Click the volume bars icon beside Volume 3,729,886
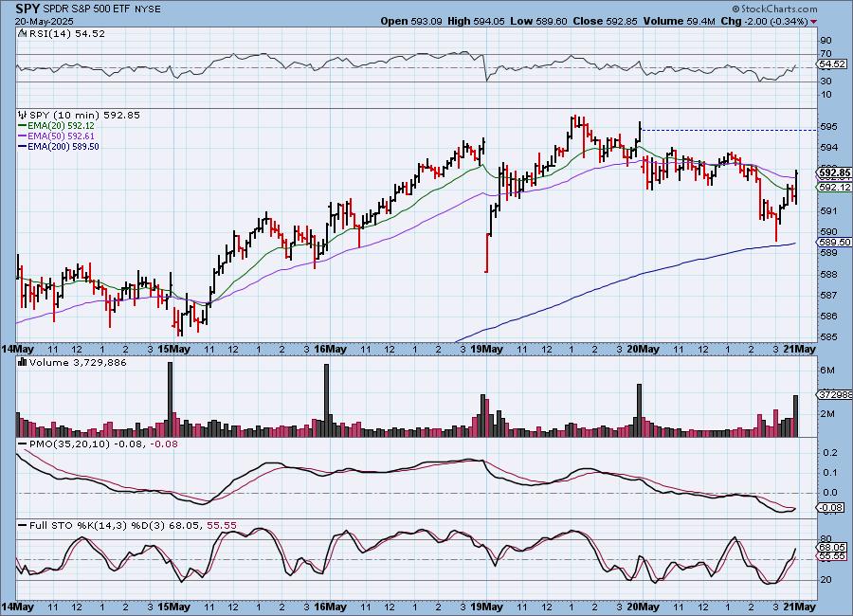 click(23, 362)
